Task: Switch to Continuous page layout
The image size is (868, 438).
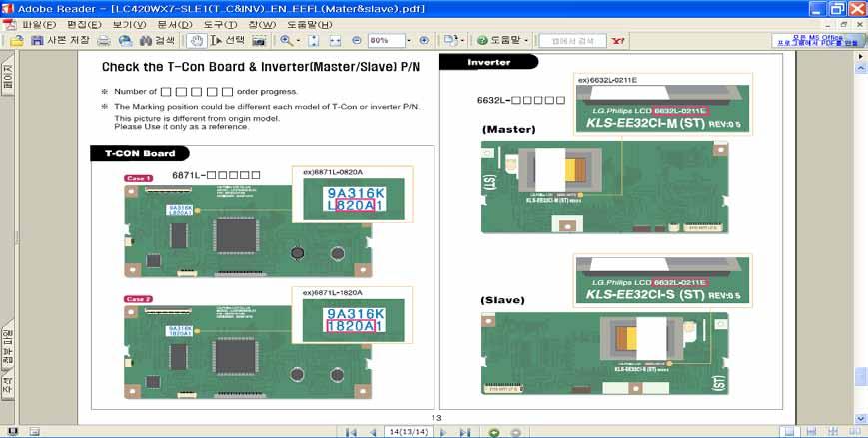Action: point(811,431)
